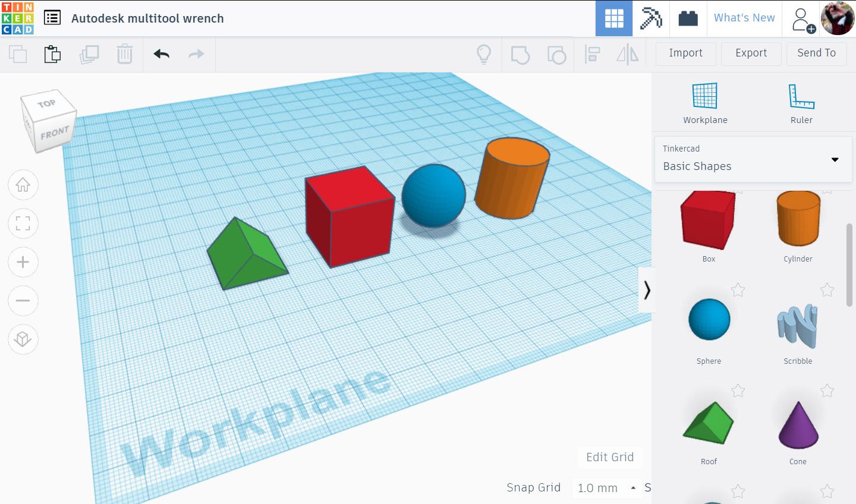Switch to the Blocks editor view
Screen dimensions: 856x504
pyautogui.click(x=650, y=18)
